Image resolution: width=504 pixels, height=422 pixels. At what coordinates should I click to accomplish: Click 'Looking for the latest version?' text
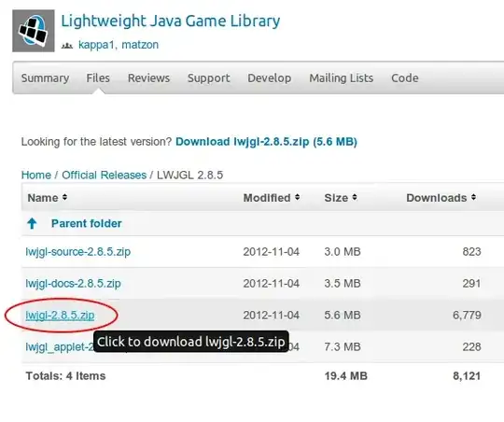click(96, 142)
